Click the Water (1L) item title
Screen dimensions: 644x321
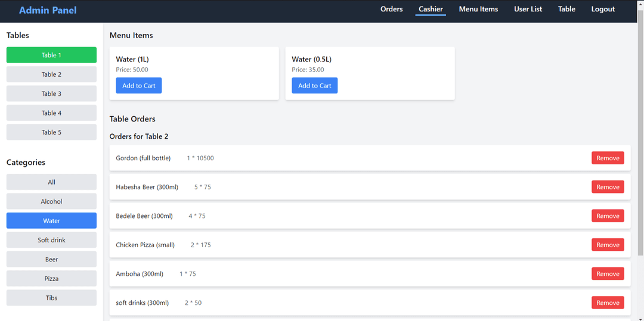coord(132,60)
